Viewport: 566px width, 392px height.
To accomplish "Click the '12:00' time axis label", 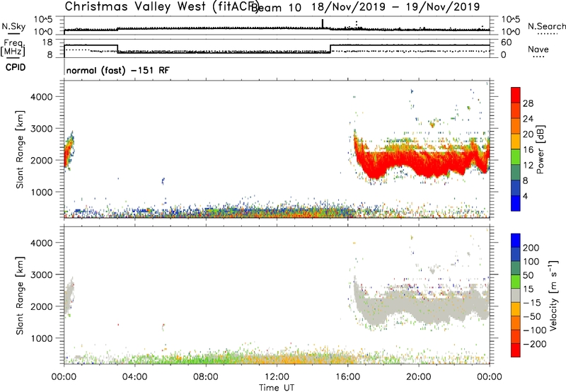I will pyautogui.click(x=277, y=377).
